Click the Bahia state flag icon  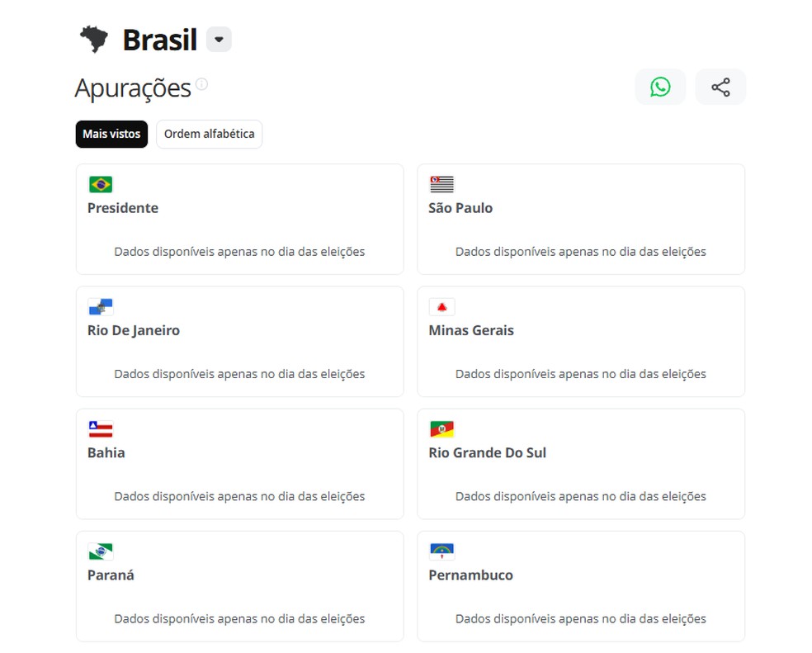click(101, 429)
